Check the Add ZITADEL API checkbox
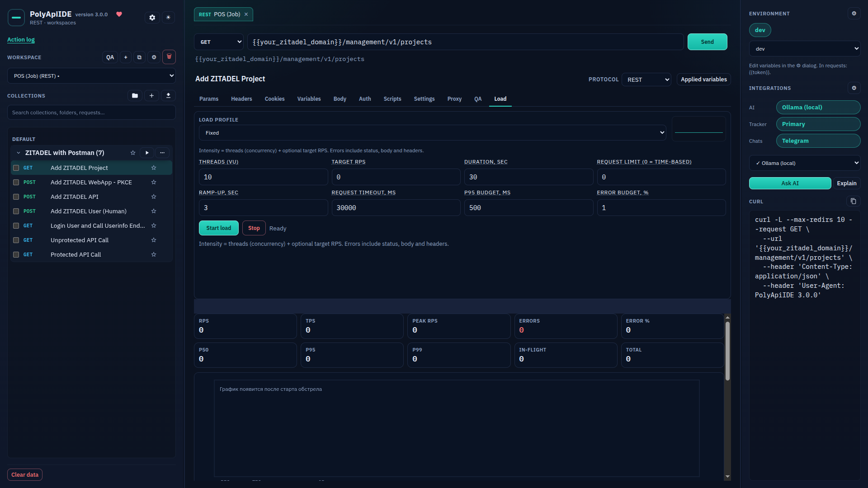Viewport: 868px width, 488px height. tap(16, 197)
